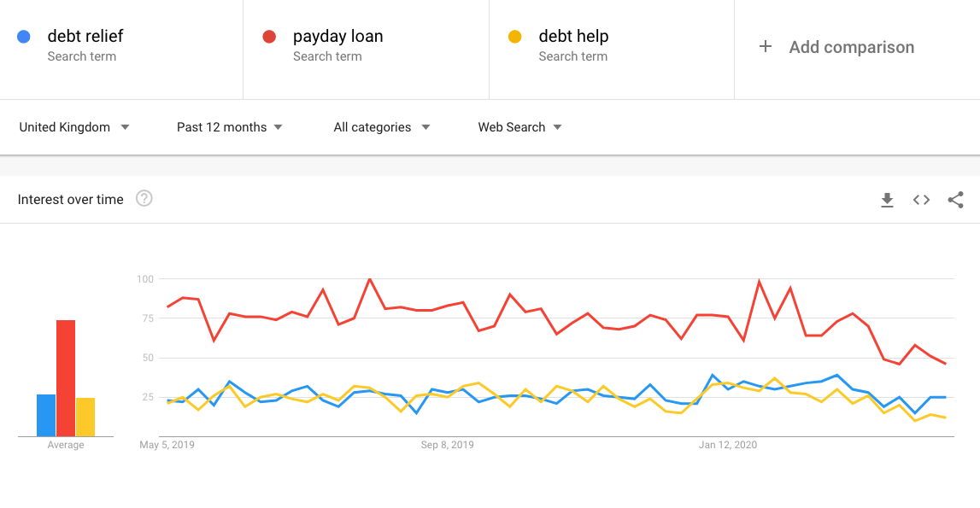
Task: Share the Interest over time chart
Action: [x=955, y=200]
